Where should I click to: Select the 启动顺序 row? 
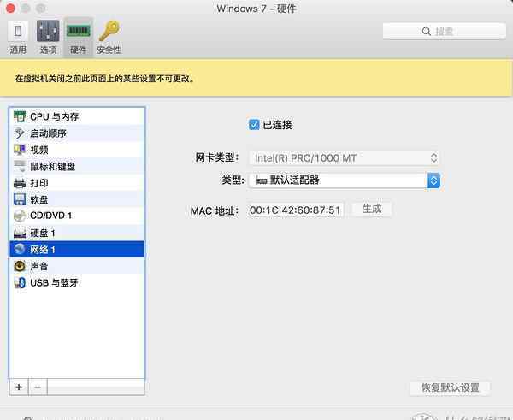click(x=77, y=133)
